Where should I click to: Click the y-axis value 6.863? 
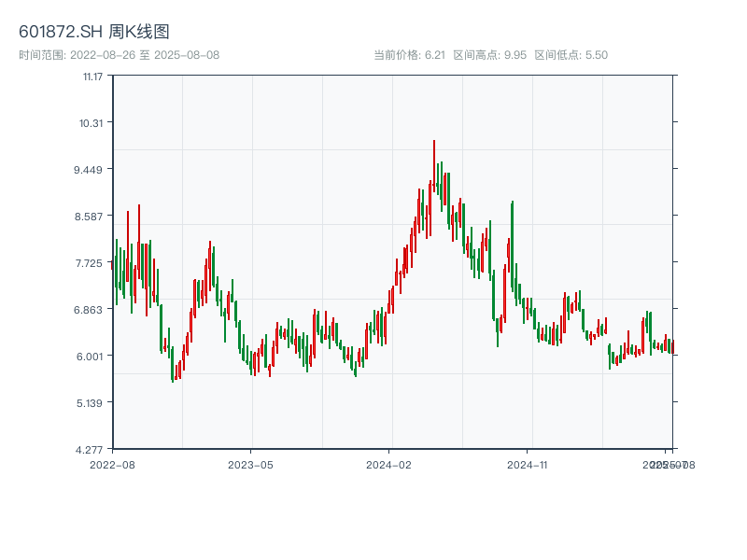(88, 310)
